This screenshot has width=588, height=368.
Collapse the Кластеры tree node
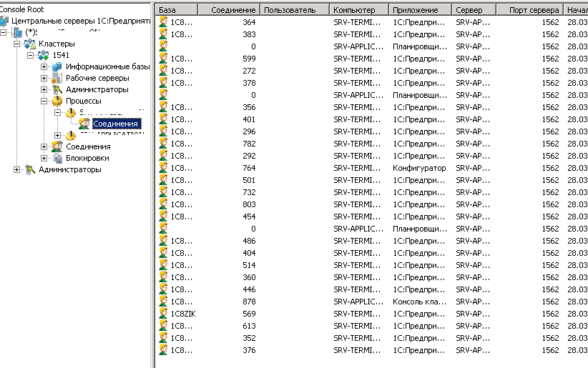click(17, 44)
